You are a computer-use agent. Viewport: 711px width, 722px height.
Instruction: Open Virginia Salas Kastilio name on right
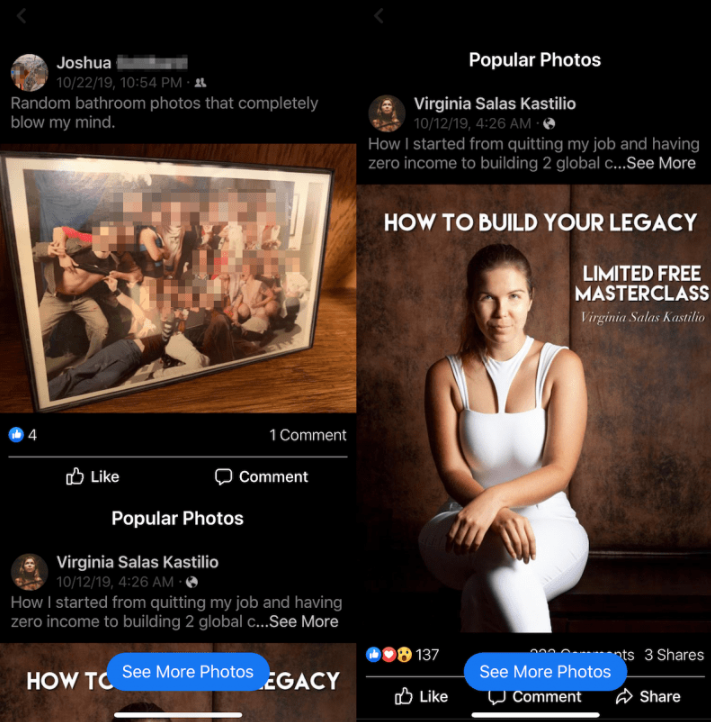tap(495, 104)
